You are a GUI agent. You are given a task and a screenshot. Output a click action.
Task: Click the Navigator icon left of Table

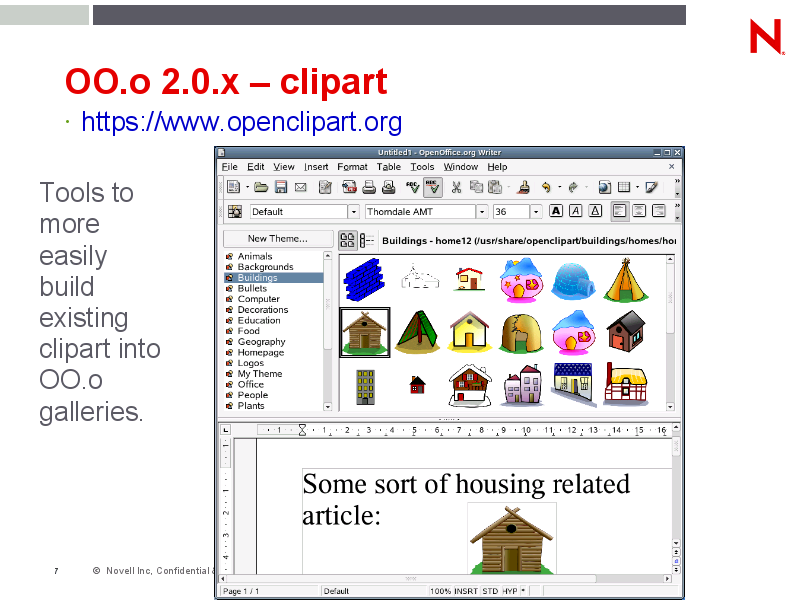(x=605, y=187)
